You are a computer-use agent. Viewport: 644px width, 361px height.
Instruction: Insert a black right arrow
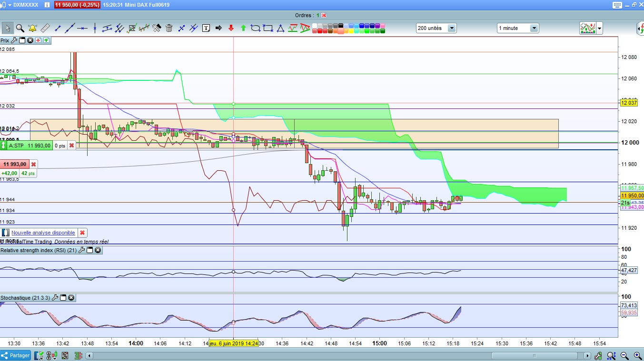click(218, 28)
